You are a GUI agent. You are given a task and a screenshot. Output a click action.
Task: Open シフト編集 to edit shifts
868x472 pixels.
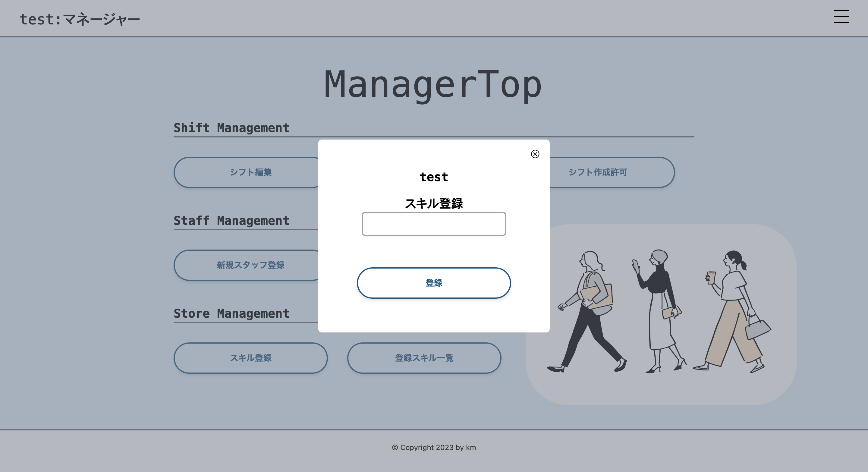251,172
